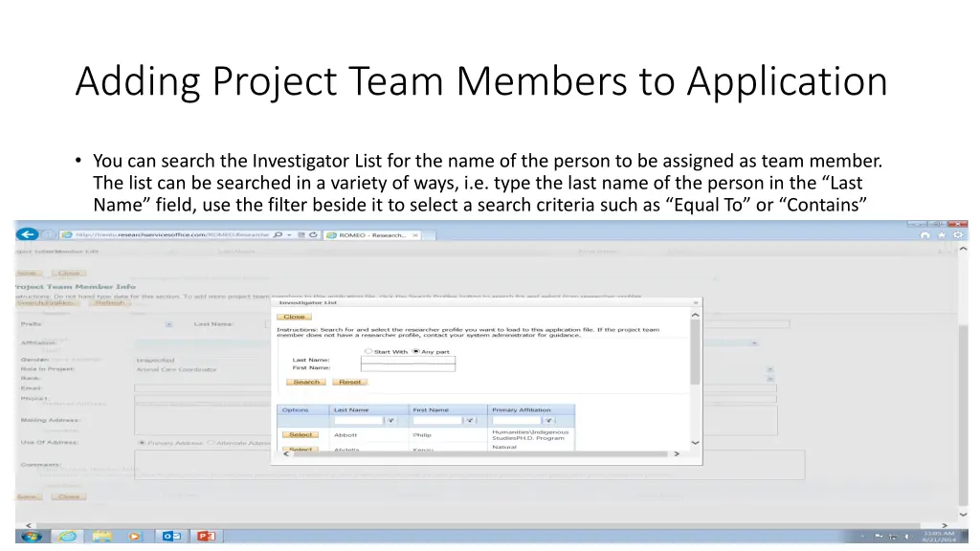Sort by Primary Affiliation column header
980x551 pixels.
[x=522, y=409]
